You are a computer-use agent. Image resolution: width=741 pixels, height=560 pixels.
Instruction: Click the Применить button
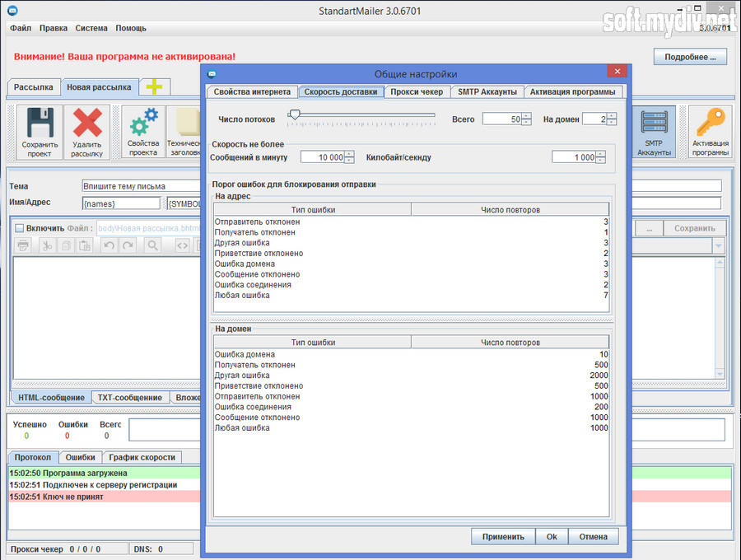coord(503,536)
